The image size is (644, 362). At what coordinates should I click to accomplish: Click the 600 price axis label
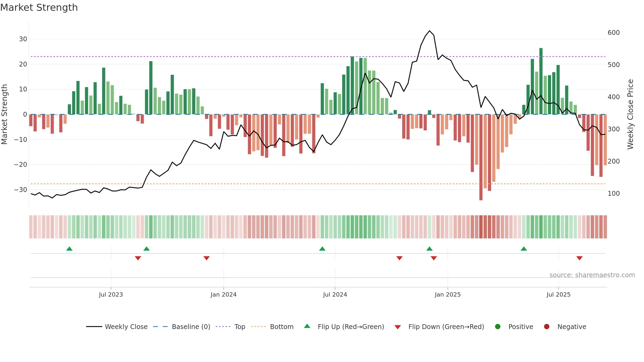(x=614, y=33)
